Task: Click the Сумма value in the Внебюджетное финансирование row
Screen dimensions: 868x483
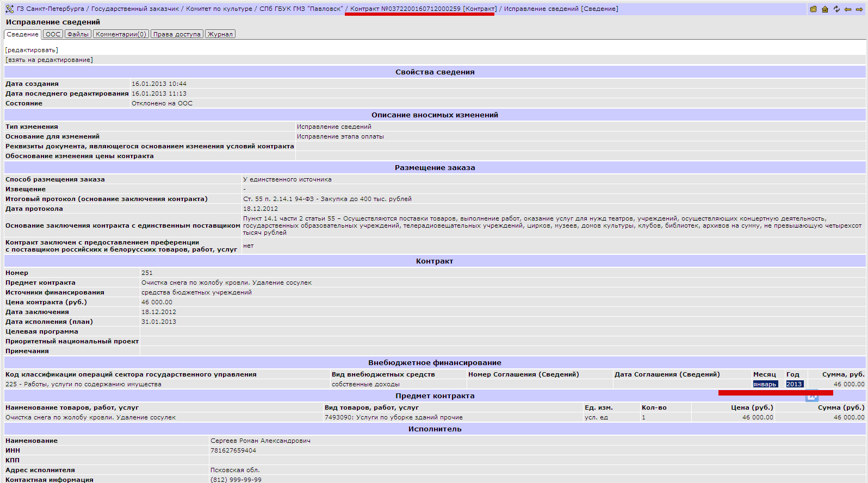Action: tap(849, 384)
